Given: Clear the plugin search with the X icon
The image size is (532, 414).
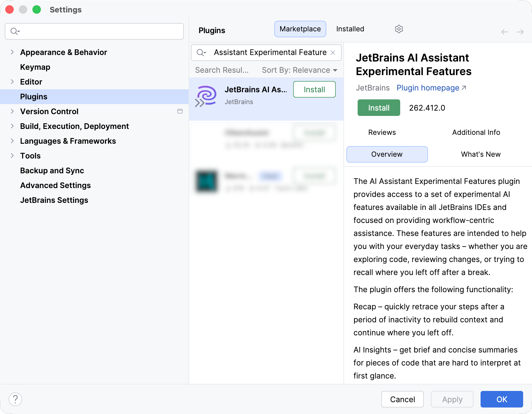Looking at the screenshot, I should coord(333,52).
